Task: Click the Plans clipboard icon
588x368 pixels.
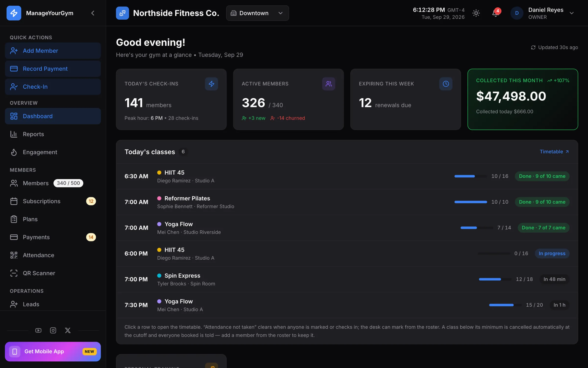Action: pos(14,219)
